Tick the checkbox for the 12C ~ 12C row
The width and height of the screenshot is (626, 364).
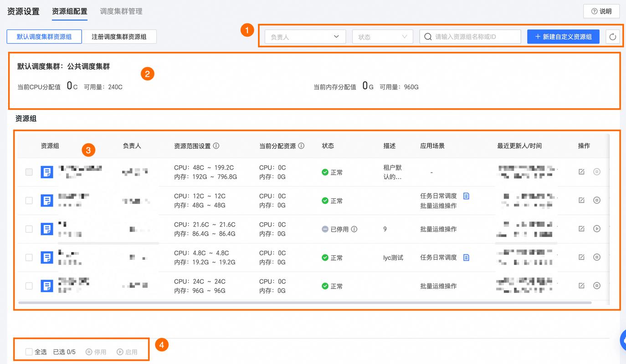(x=29, y=201)
